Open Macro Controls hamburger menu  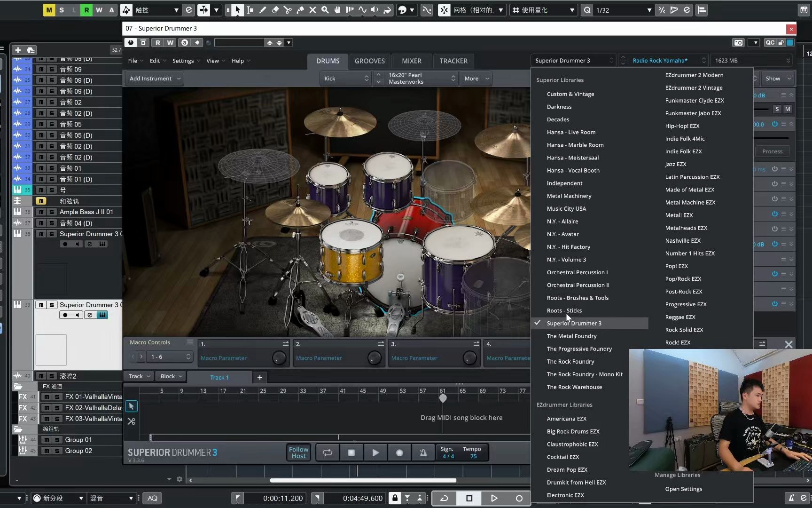point(190,342)
